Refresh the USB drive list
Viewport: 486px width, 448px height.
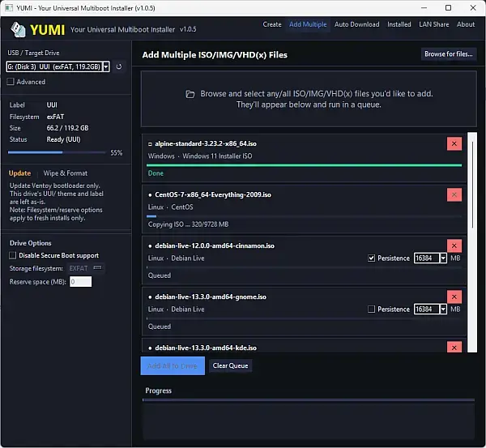(119, 66)
